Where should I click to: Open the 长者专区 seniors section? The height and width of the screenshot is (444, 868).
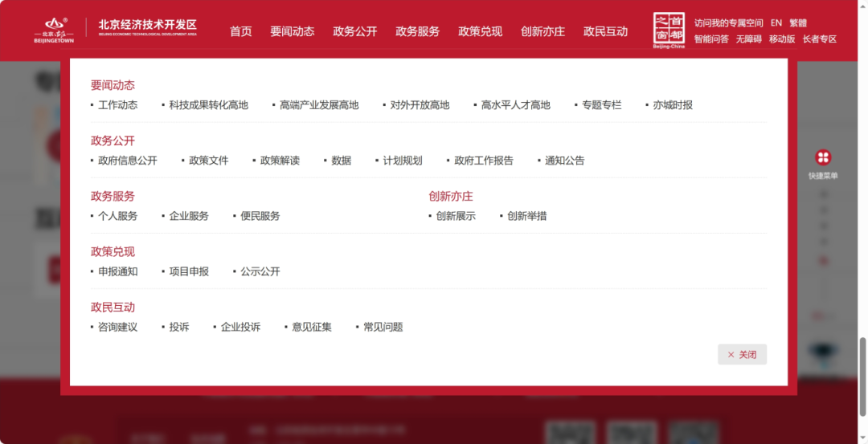819,39
